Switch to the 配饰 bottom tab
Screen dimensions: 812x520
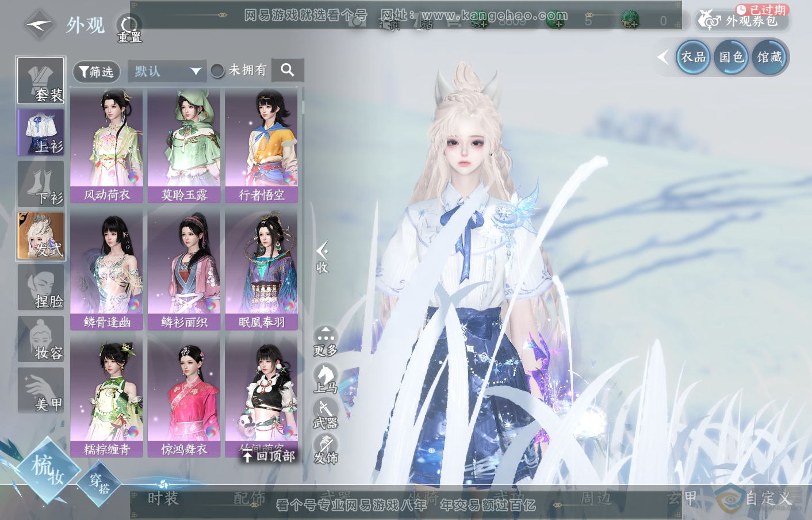[250, 498]
